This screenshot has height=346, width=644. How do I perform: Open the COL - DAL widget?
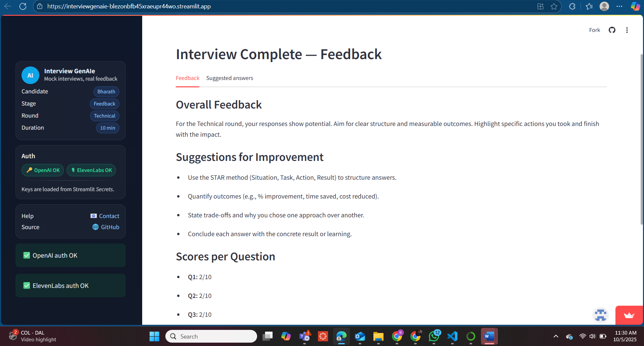[33, 336]
